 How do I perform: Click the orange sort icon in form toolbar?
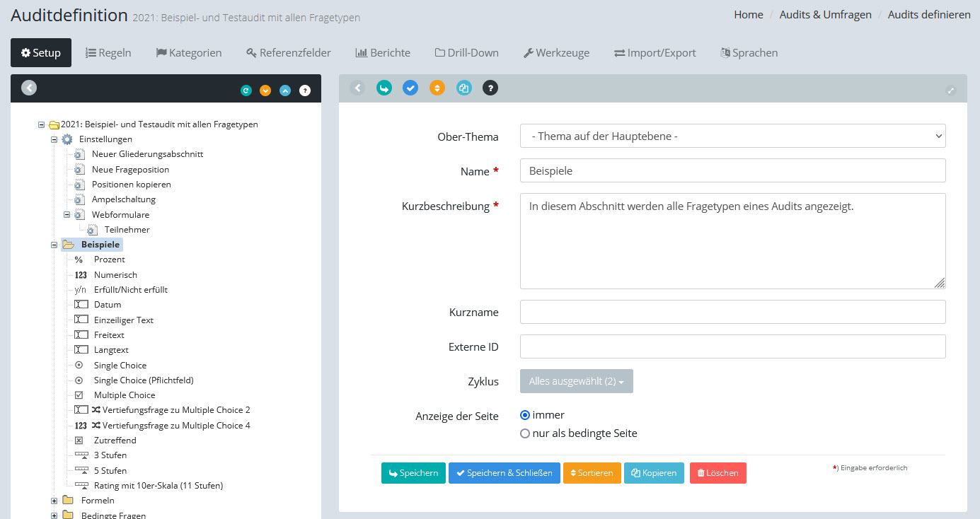(437, 88)
